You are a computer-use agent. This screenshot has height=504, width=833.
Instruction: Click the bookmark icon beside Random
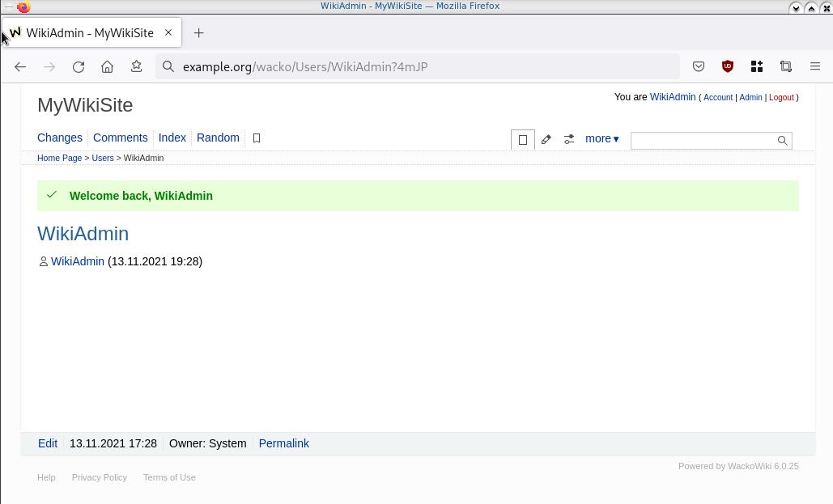point(257,138)
